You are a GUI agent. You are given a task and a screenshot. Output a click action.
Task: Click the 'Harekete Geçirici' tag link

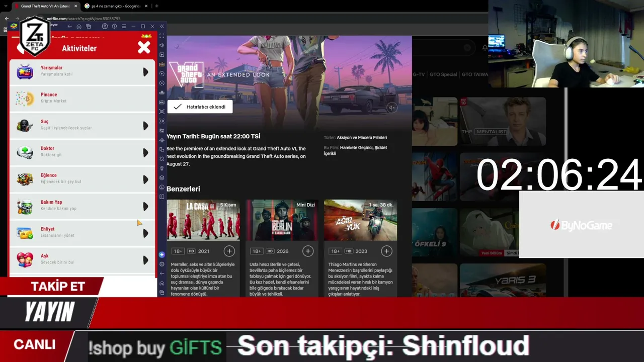coord(356,147)
